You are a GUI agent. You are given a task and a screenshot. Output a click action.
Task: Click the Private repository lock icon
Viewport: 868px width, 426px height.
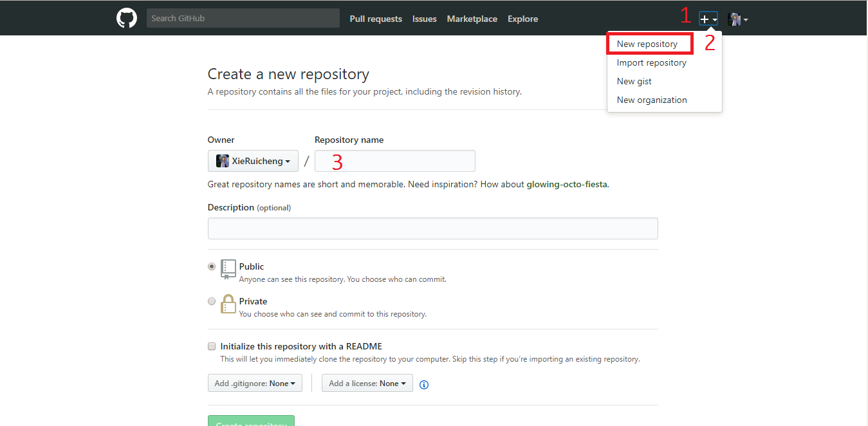(228, 304)
